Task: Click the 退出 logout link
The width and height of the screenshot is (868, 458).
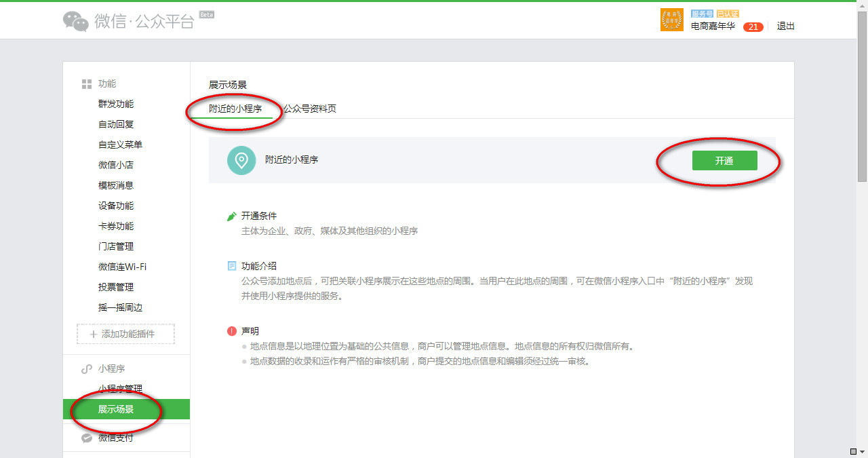Action: [x=786, y=26]
